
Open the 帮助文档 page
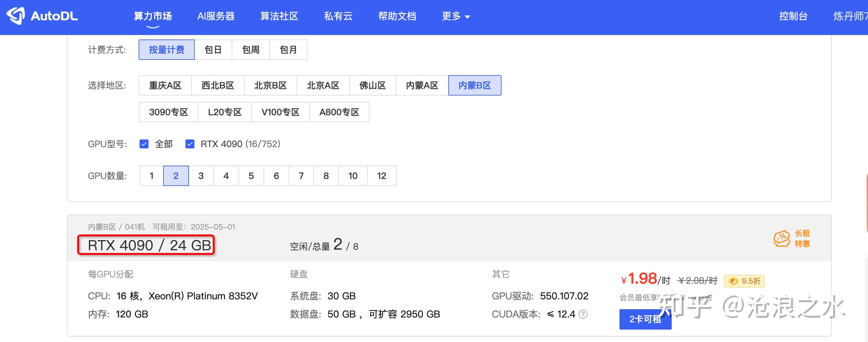[398, 16]
